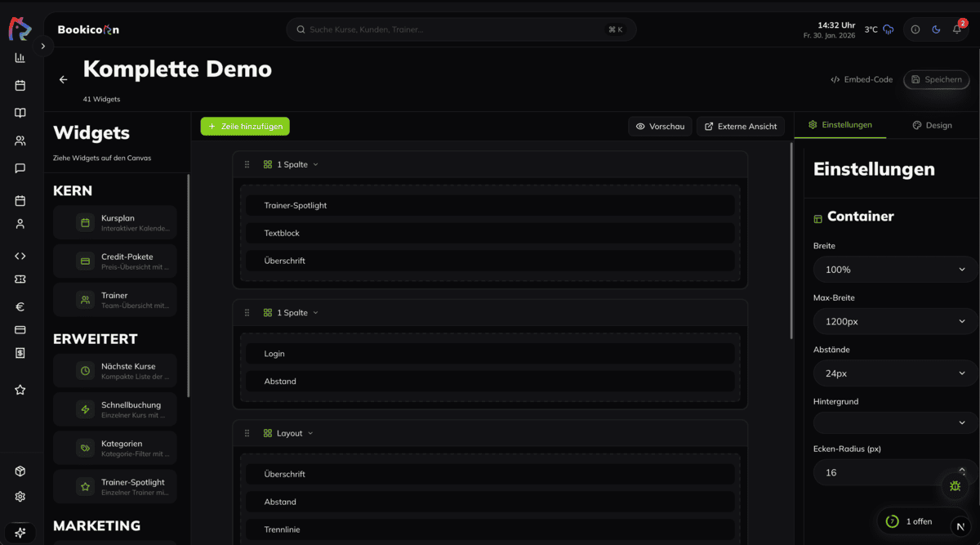Open the analytics bar chart sidebar icon
Screen dimensions: 980x545
[20, 58]
